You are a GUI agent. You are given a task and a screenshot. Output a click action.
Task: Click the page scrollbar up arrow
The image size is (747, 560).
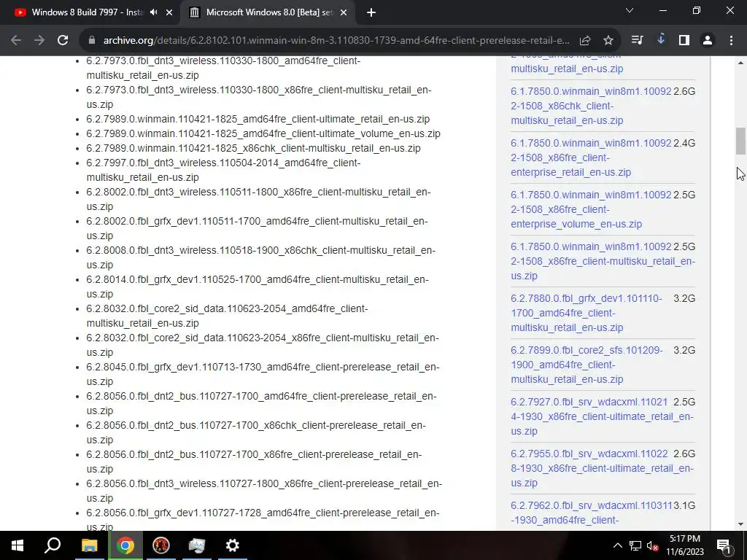click(740, 63)
